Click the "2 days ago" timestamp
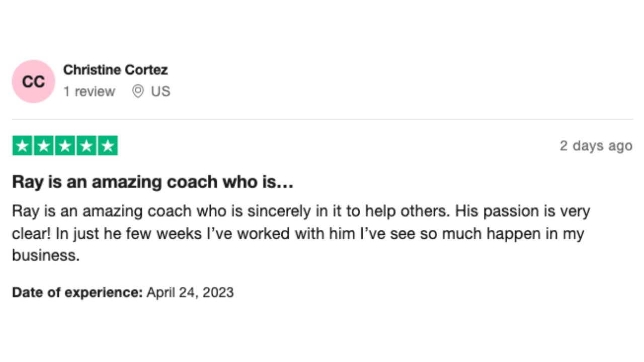Image resolution: width=644 pixels, height=362 pixels. (x=596, y=146)
